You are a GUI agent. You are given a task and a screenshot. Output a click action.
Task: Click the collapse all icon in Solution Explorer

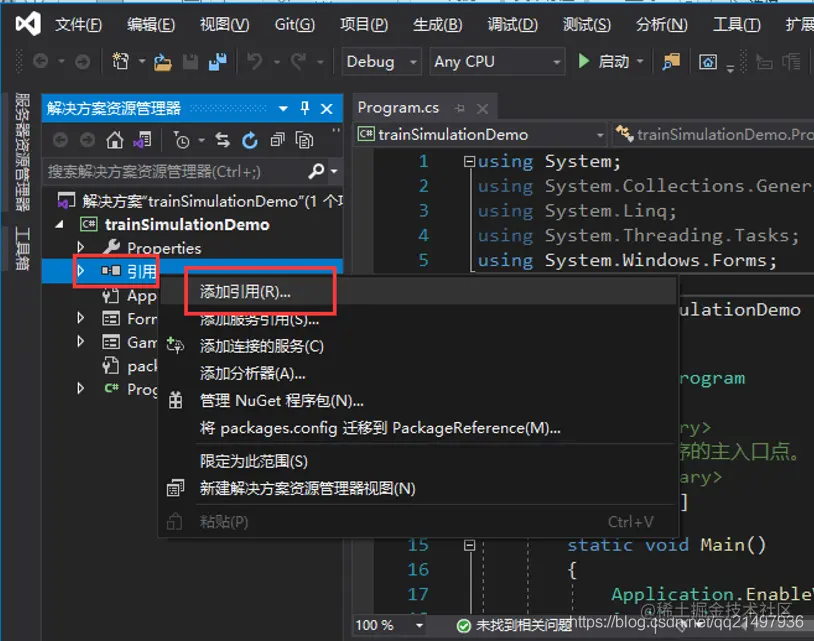277,140
